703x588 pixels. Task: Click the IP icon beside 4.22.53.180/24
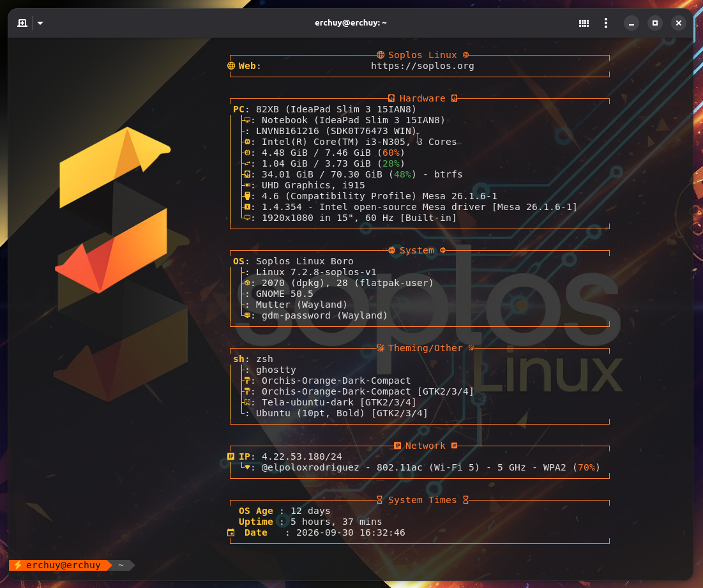[x=231, y=456]
